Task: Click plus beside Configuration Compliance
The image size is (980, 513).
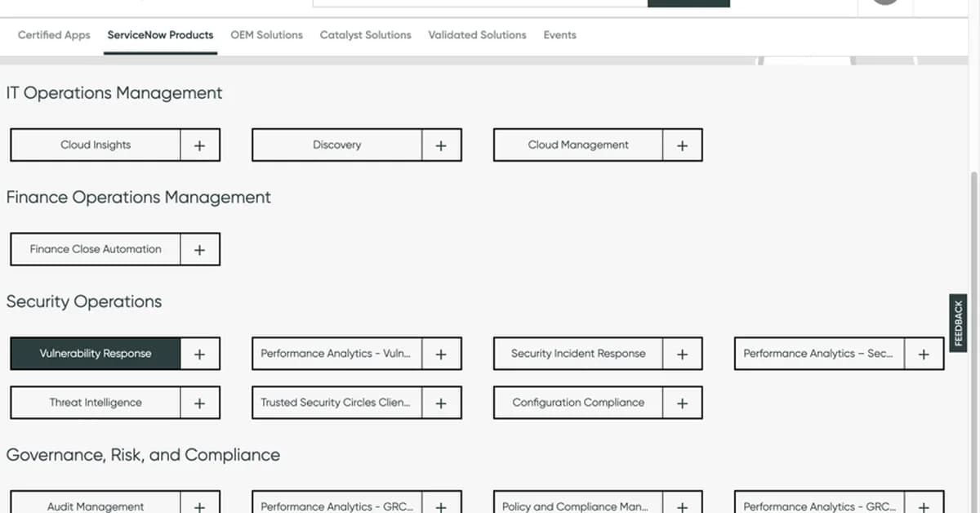Action: coord(683,404)
